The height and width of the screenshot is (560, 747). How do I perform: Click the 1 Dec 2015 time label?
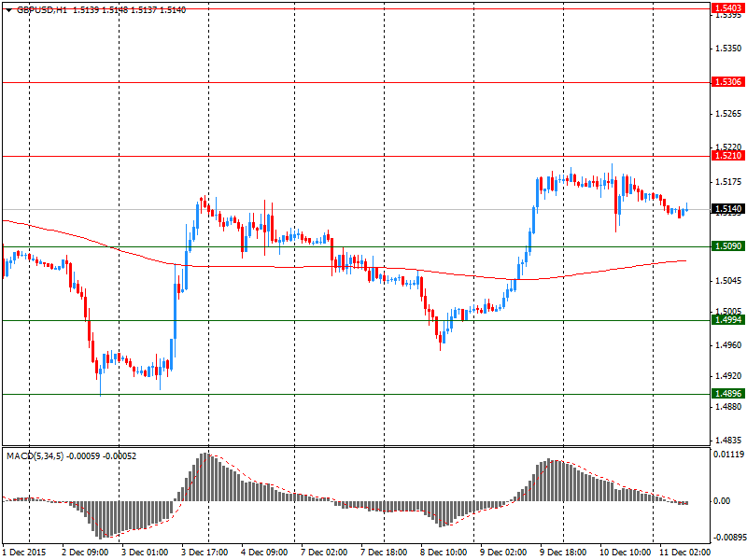click(x=24, y=553)
